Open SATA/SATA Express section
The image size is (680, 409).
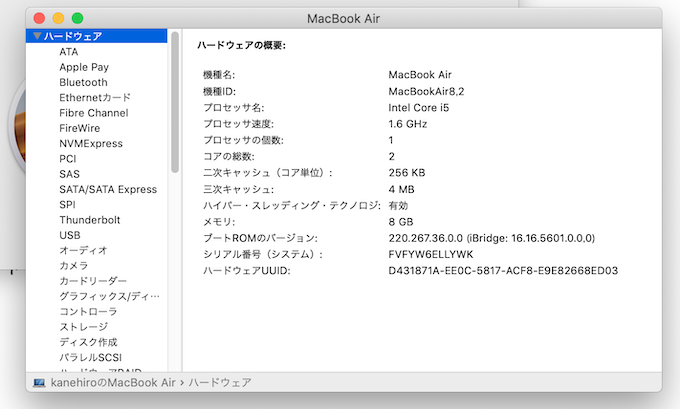pyautogui.click(x=108, y=189)
